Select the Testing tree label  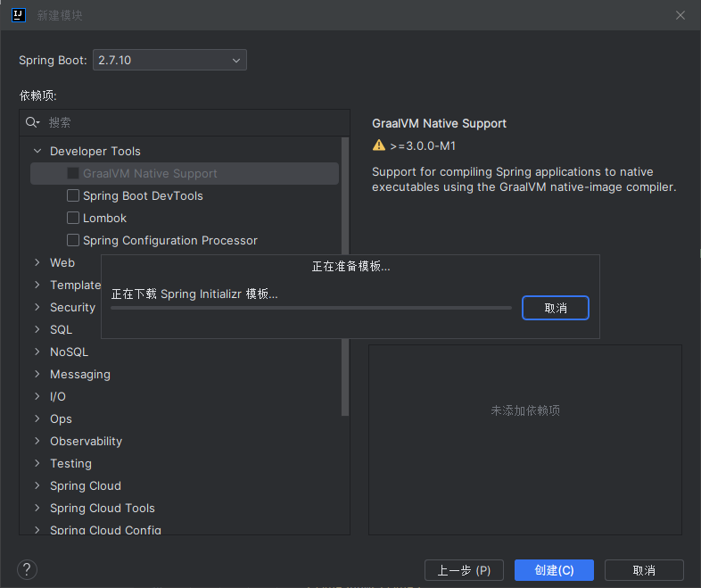point(70,463)
